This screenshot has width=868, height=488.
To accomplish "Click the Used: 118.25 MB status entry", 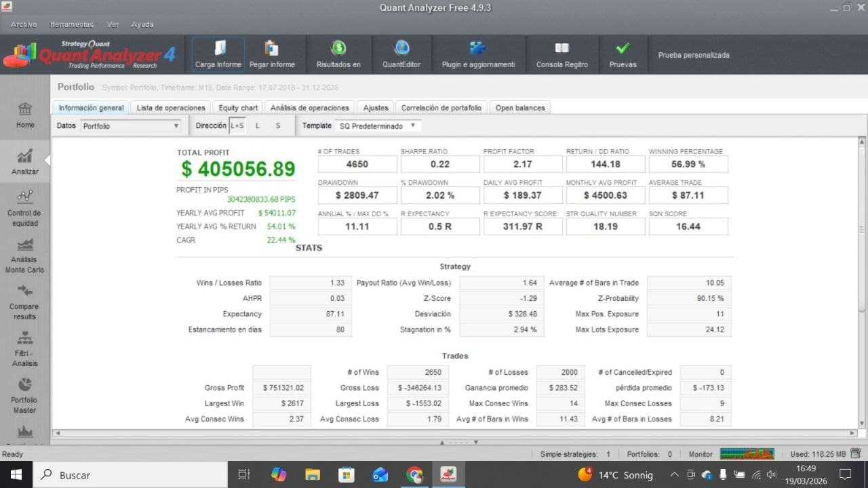I will click(818, 454).
